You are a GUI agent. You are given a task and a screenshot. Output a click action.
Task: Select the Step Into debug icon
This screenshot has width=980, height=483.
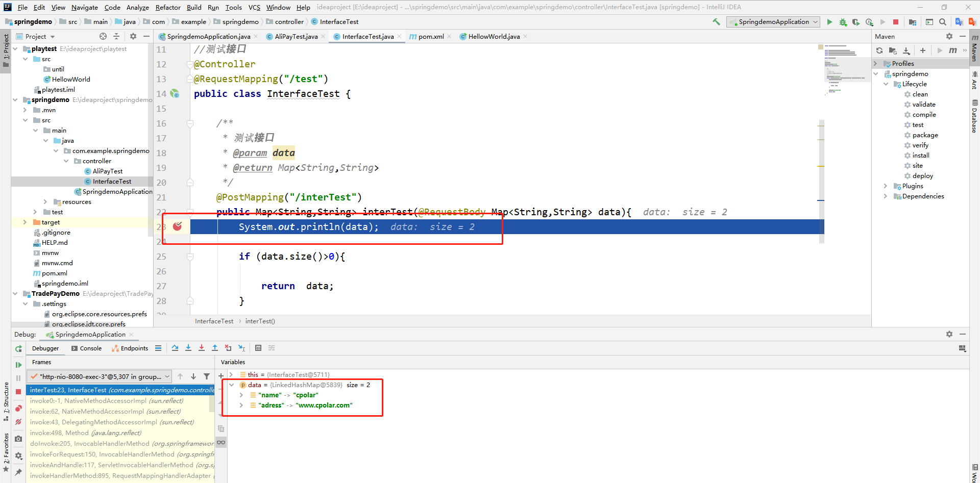[188, 348]
